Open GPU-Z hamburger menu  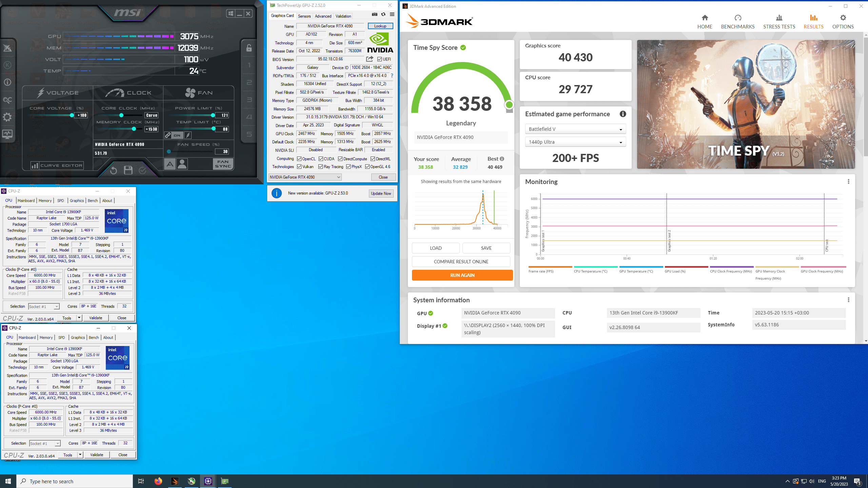click(x=392, y=14)
